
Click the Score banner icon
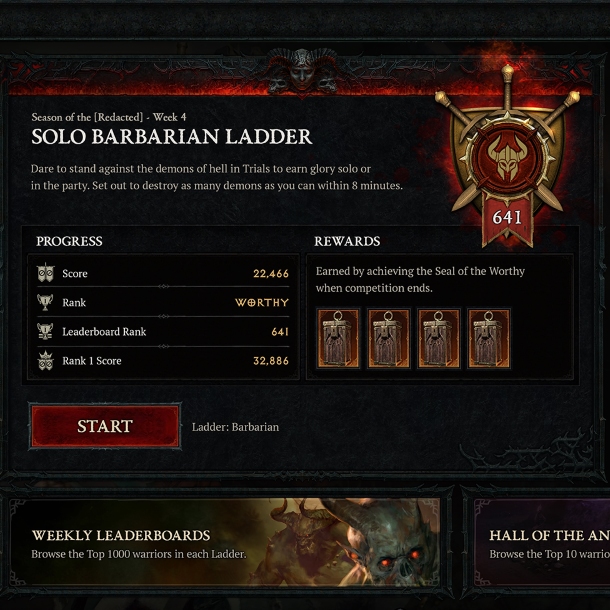(46, 273)
